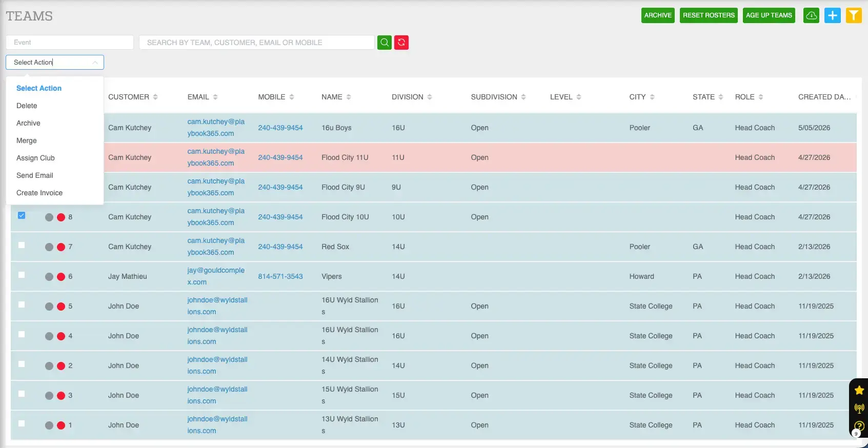Sort by City column arrows
This screenshot has height=448, width=868.
652,97
